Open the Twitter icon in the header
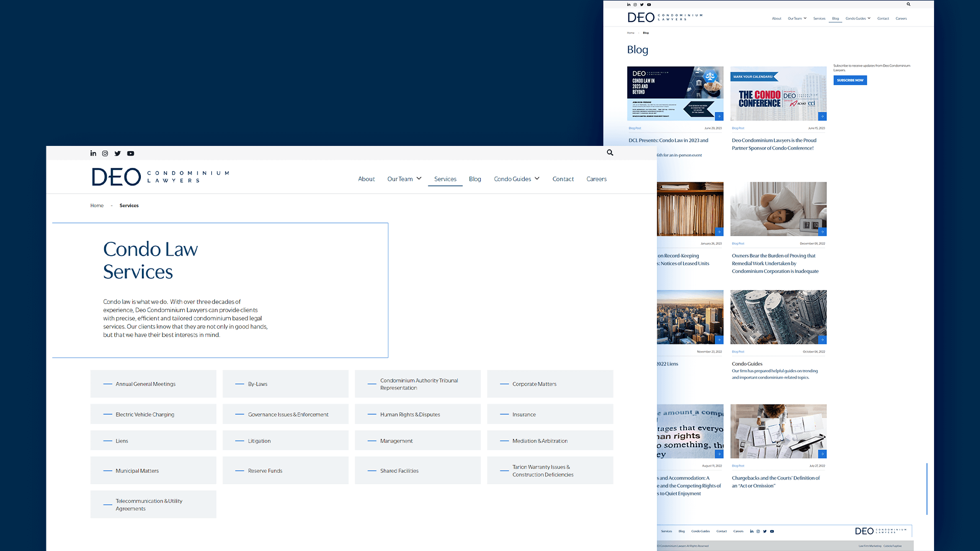The width and height of the screenshot is (980, 551). [x=117, y=153]
